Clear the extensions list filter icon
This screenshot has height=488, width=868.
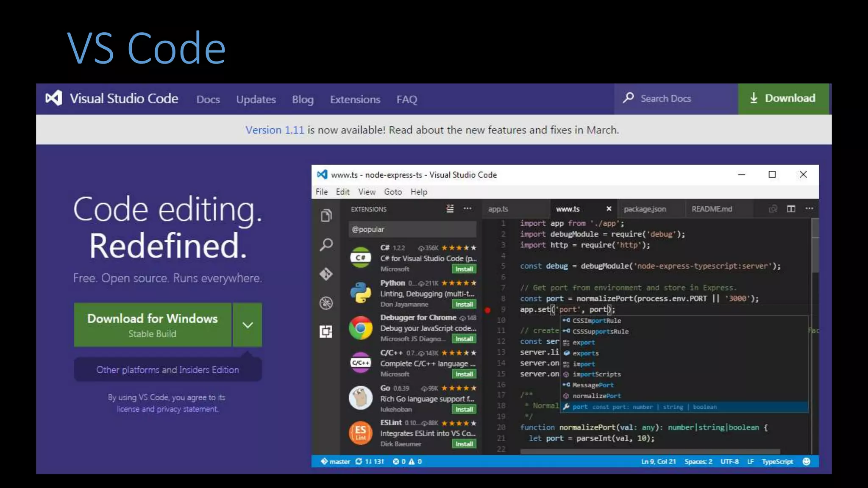[450, 208]
